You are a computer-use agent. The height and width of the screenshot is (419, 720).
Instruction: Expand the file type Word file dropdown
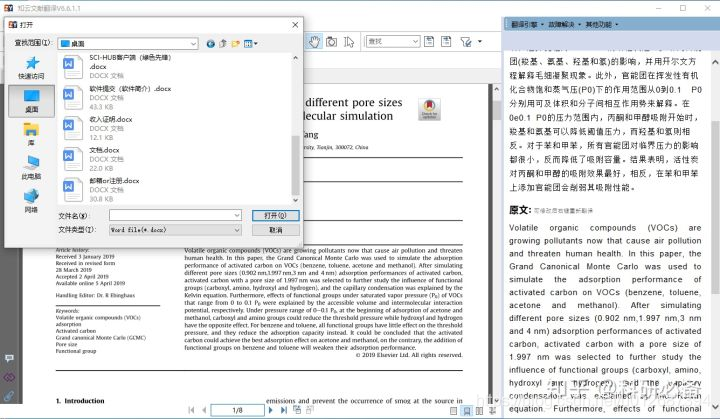click(237, 230)
